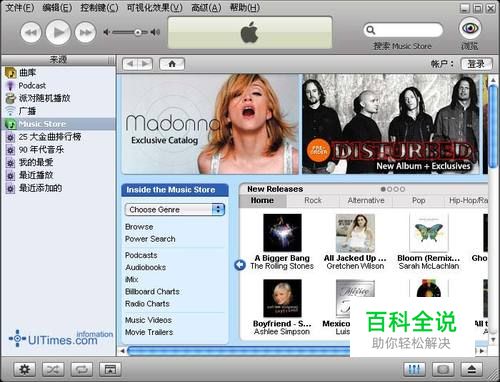Select the third New Releases page dot
The image size is (500, 382).
coord(396,189)
